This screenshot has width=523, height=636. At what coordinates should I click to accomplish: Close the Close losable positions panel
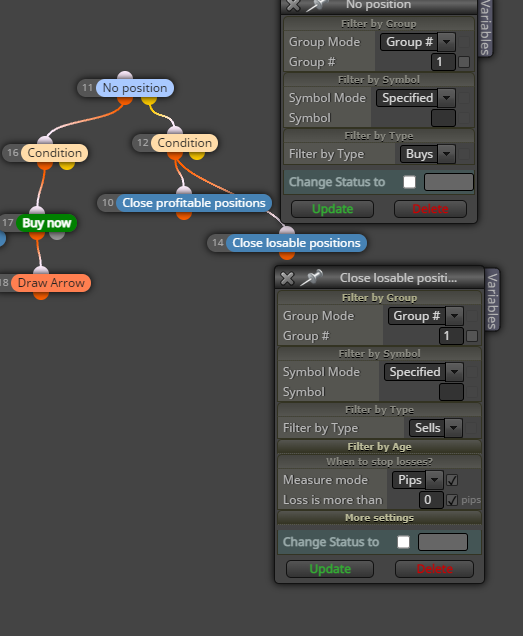click(x=287, y=278)
